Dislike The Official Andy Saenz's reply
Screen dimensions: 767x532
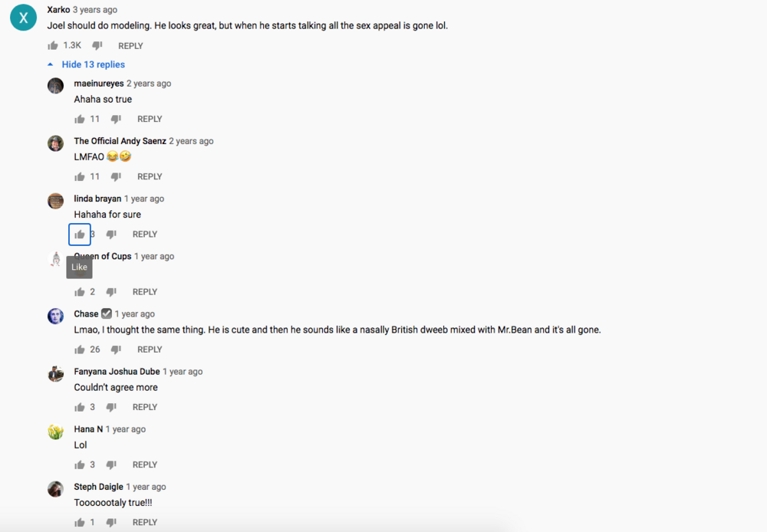coord(116,176)
